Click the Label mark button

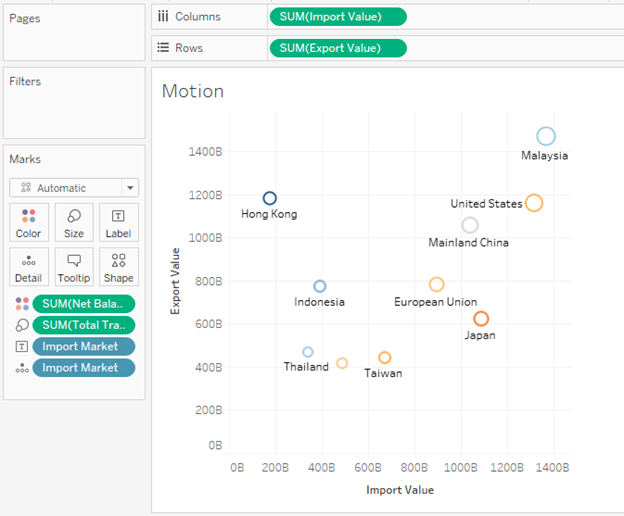(x=118, y=222)
